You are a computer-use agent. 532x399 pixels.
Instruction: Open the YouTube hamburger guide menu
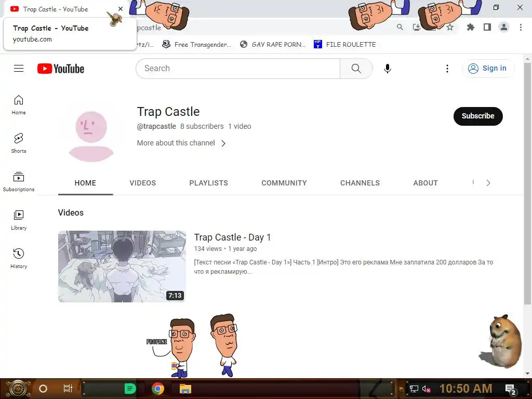pyautogui.click(x=19, y=69)
